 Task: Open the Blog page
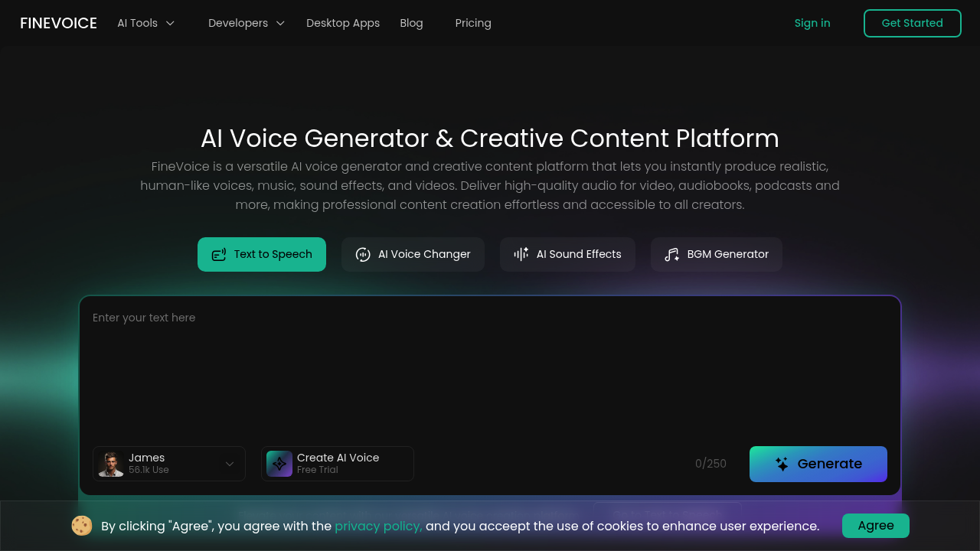[411, 23]
